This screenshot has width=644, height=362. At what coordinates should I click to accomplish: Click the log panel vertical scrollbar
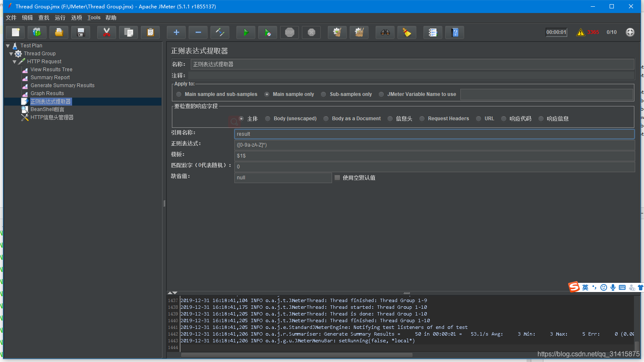(x=637, y=346)
